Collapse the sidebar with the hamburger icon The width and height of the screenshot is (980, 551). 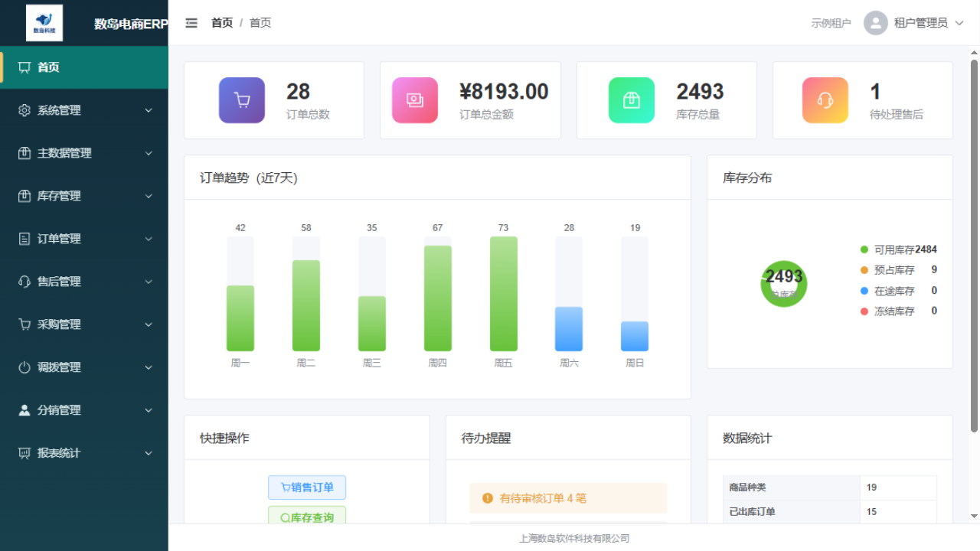click(191, 23)
